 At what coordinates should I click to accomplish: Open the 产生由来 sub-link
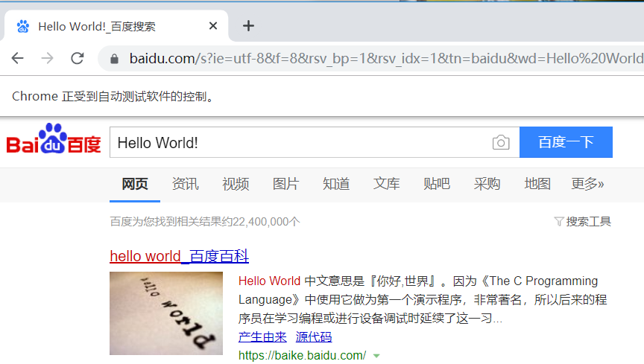(262, 337)
